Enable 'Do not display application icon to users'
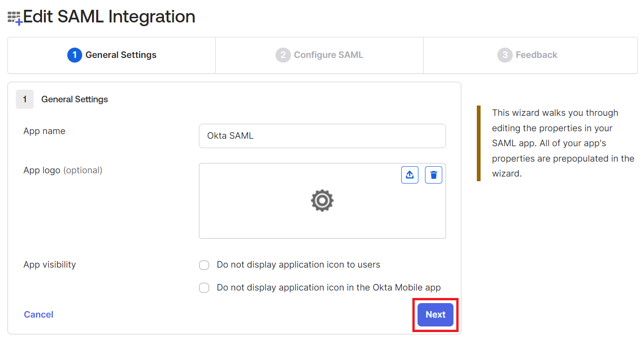 pyautogui.click(x=204, y=265)
